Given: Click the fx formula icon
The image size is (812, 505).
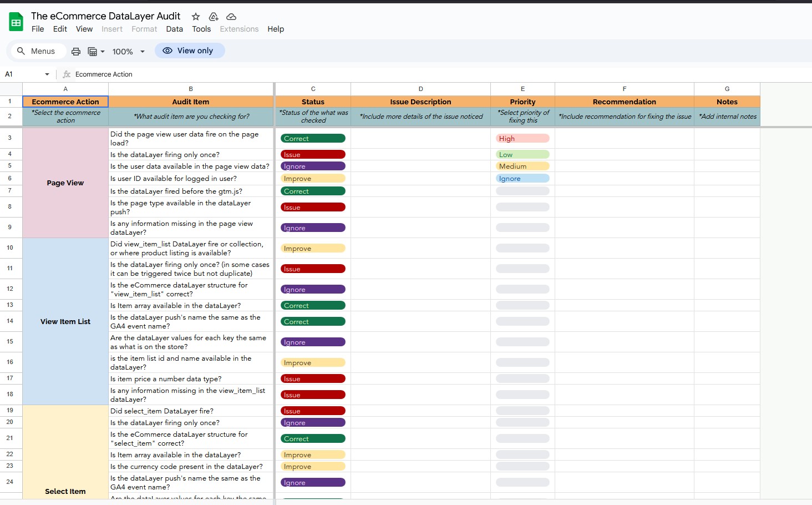Looking at the screenshot, I should click(65, 74).
